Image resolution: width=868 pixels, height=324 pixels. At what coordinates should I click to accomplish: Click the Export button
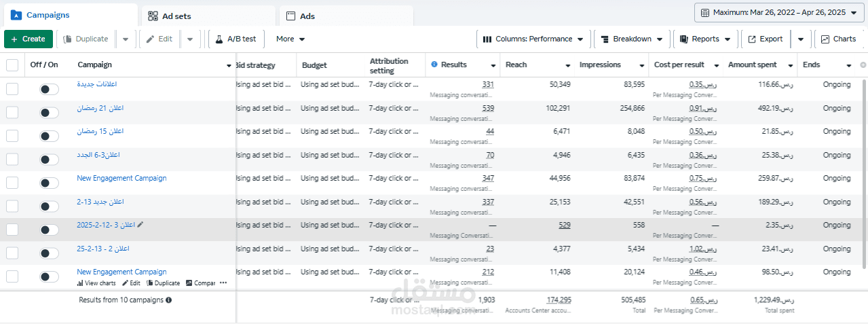coord(766,39)
